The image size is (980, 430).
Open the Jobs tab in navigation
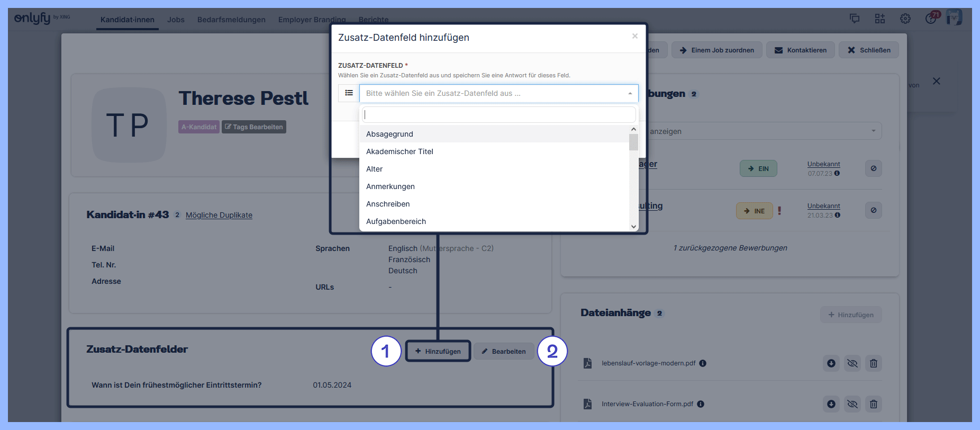[176, 20]
